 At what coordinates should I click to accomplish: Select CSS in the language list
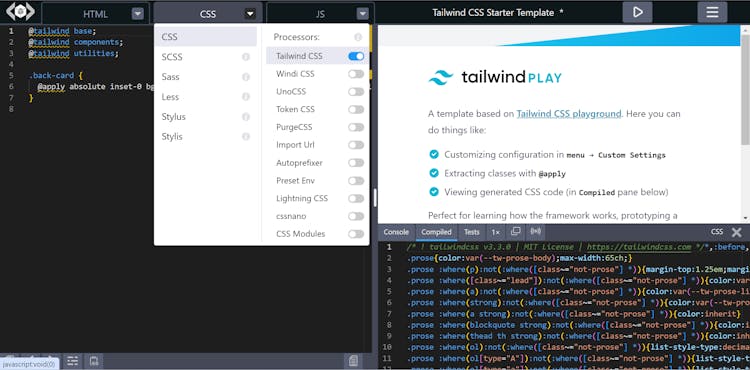pos(206,37)
